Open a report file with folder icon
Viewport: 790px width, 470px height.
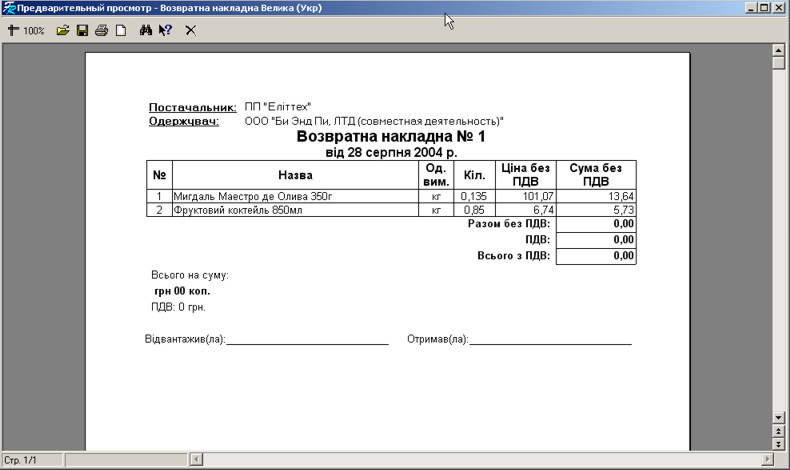click(63, 31)
